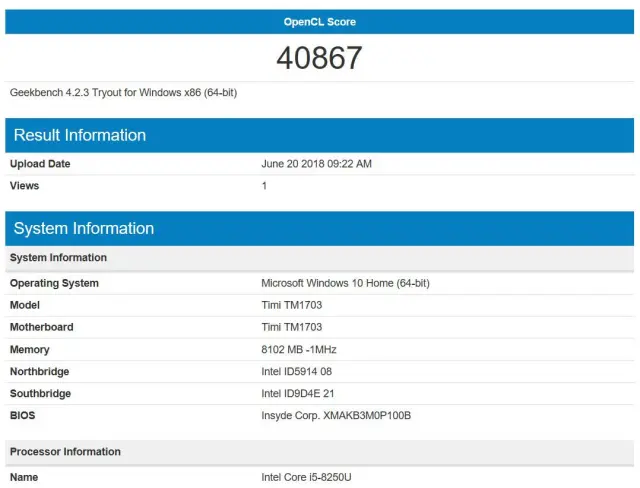
Task: Select the June 20 2018 upload timestamp
Action: click(x=316, y=164)
